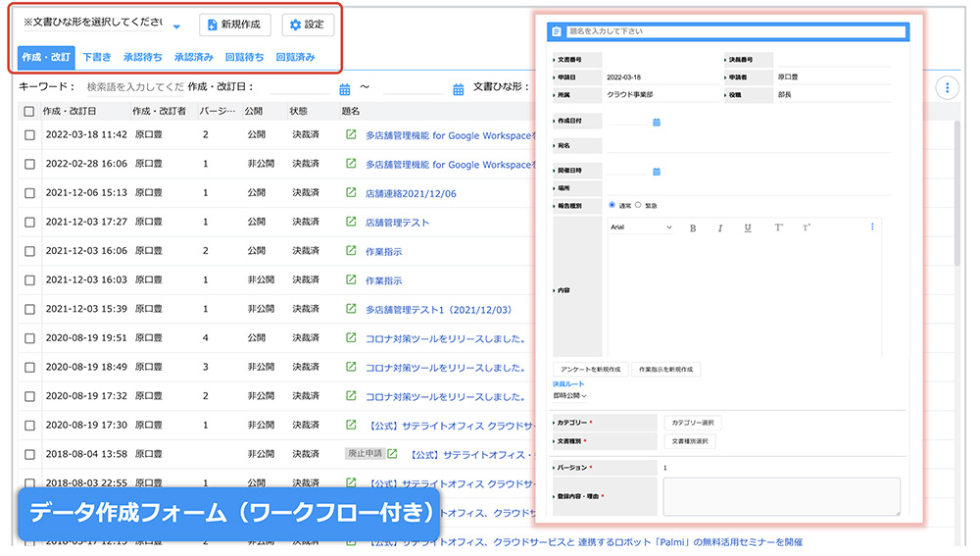Click the 文書種別選択 button

(689, 441)
